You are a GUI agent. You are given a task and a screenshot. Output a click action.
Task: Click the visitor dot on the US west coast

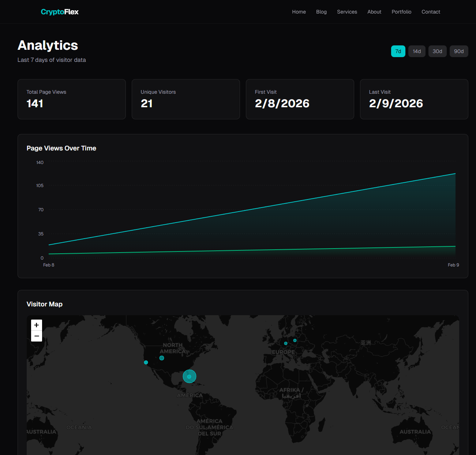point(146,362)
